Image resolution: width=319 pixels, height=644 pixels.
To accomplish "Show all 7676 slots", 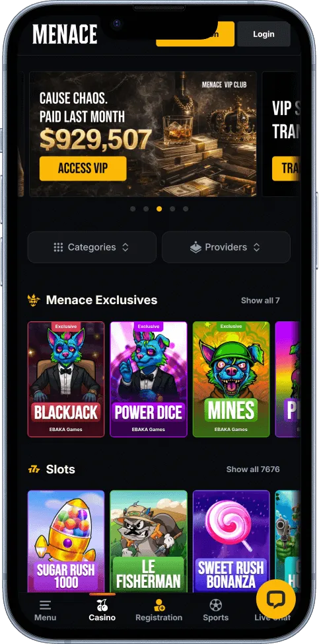I will pos(253,469).
